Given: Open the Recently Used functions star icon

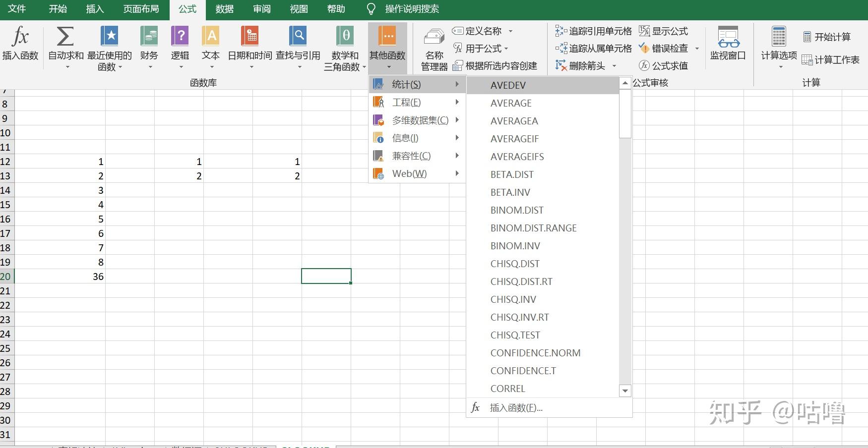Looking at the screenshot, I should 109,36.
